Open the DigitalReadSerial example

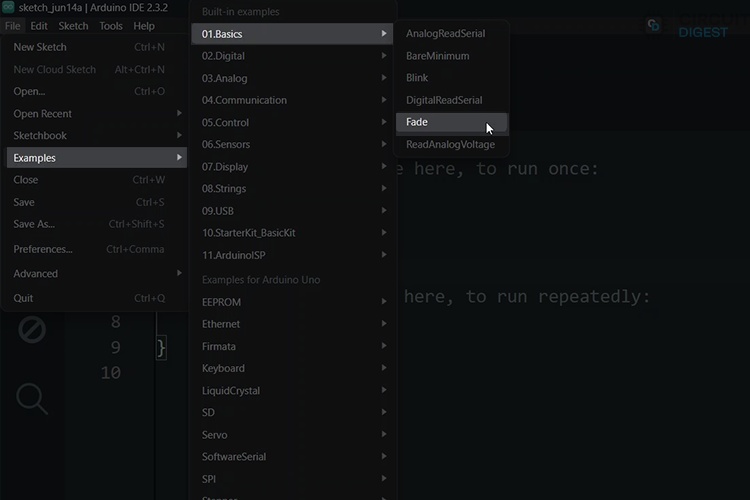[452, 100]
